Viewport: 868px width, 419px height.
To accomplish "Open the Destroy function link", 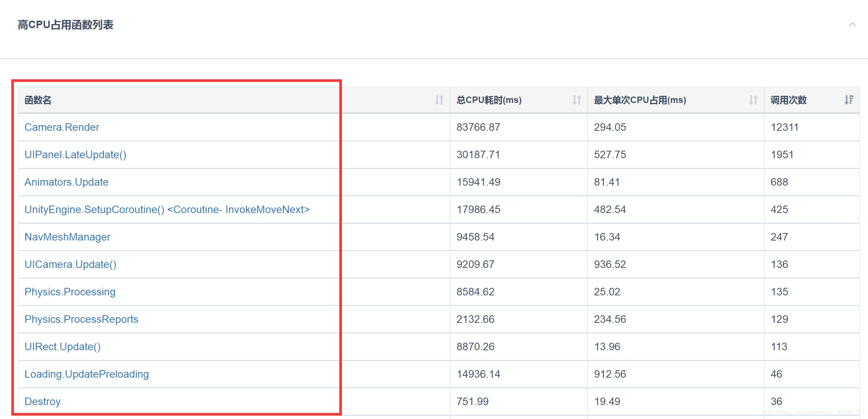I will [42, 401].
